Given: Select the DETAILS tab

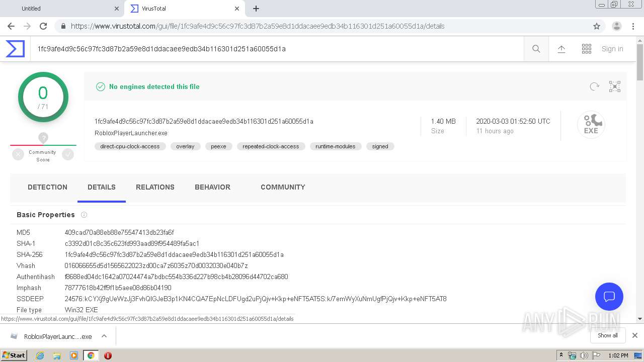Looking at the screenshot, I should 102,187.
